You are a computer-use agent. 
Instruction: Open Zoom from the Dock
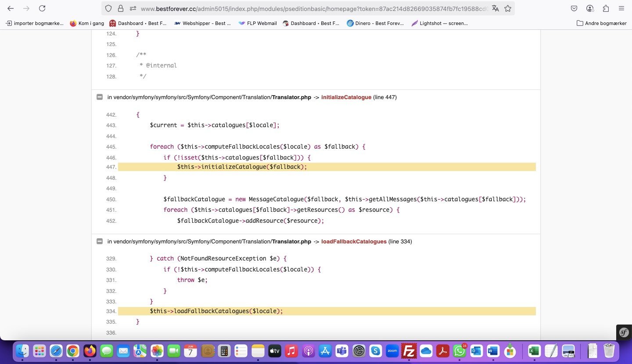pos(392,351)
